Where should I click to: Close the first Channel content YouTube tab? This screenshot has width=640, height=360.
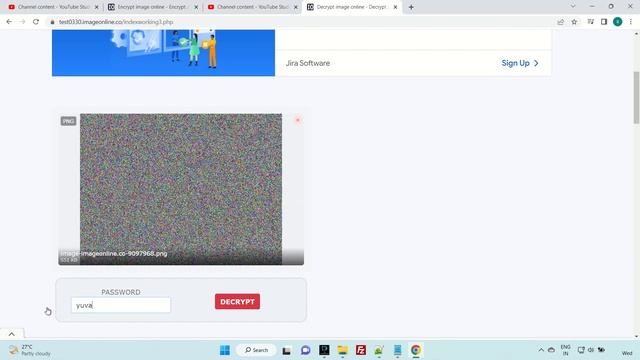pos(96,7)
